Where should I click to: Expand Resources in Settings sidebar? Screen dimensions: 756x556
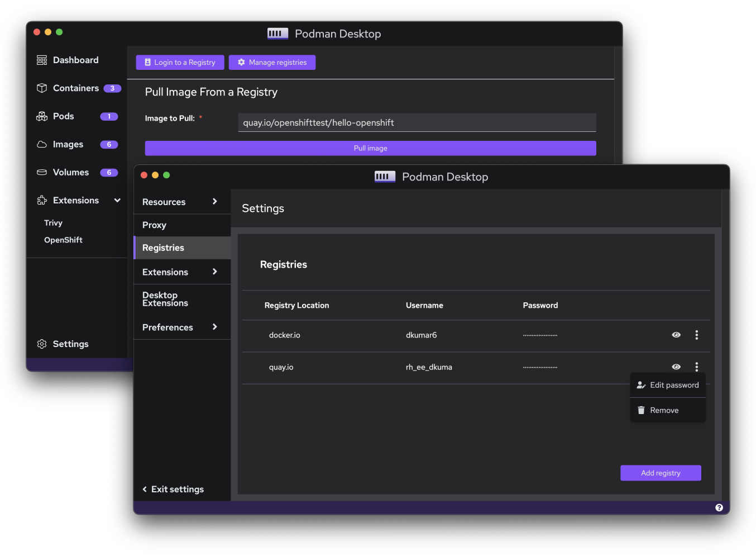182,202
